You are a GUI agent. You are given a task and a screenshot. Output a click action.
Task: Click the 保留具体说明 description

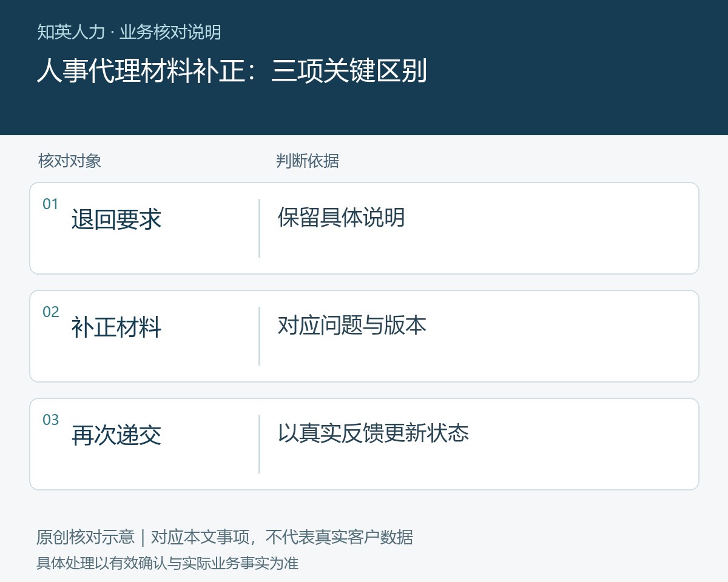[342, 217]
